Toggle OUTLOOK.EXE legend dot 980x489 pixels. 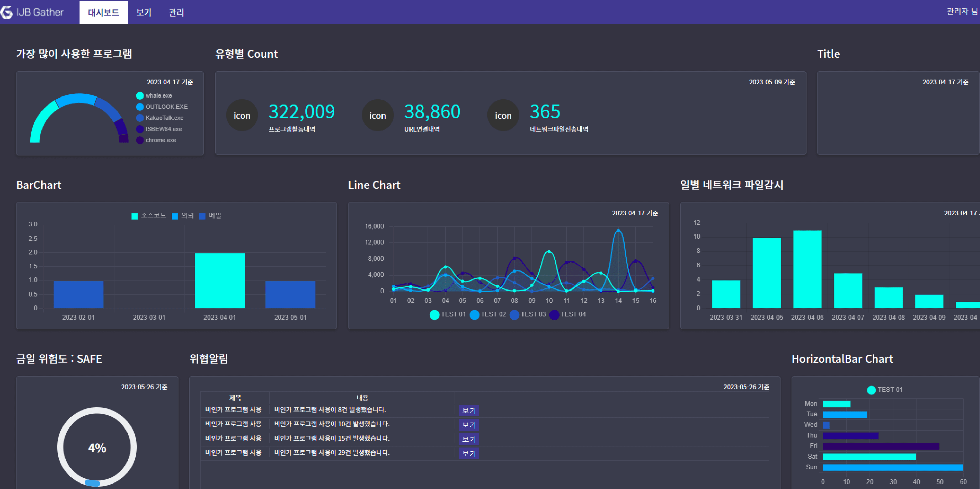click(x=140, y=107)
